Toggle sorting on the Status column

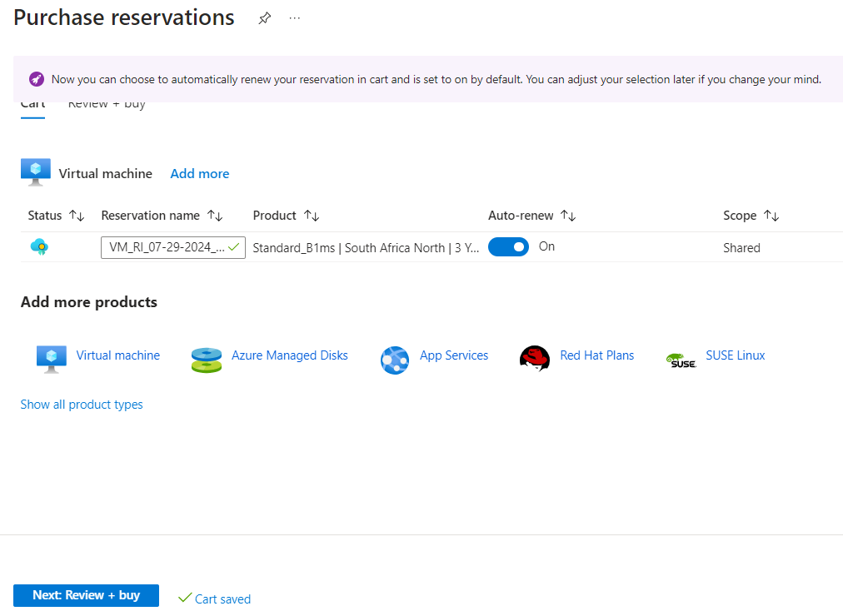76,215
